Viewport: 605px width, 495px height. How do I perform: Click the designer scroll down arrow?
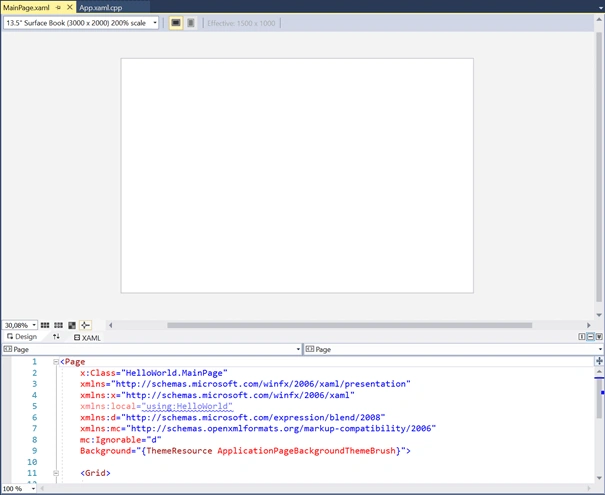[x=599, y=315]
